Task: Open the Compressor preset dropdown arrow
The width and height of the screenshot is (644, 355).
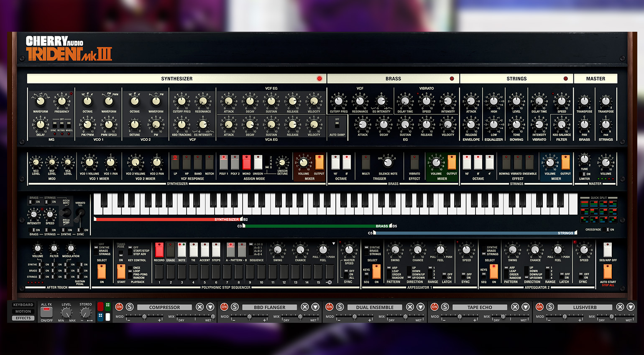Action: (210, 307)
